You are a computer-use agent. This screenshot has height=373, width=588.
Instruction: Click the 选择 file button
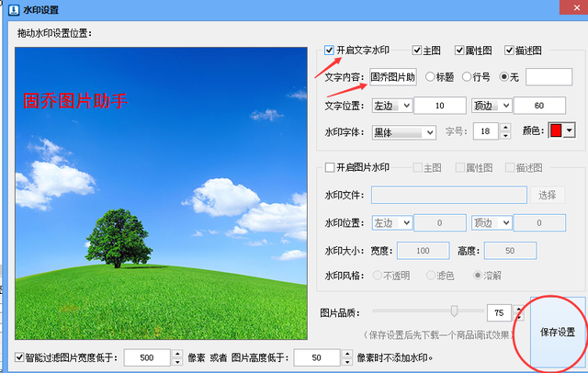click(548, 195)
